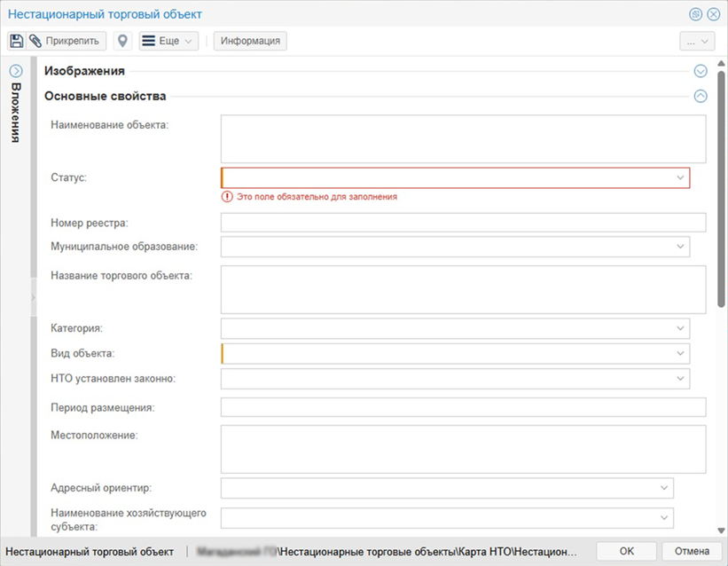Click the scrollbar up arrow
The image size is (728, 566).
(x=721, y=63)
